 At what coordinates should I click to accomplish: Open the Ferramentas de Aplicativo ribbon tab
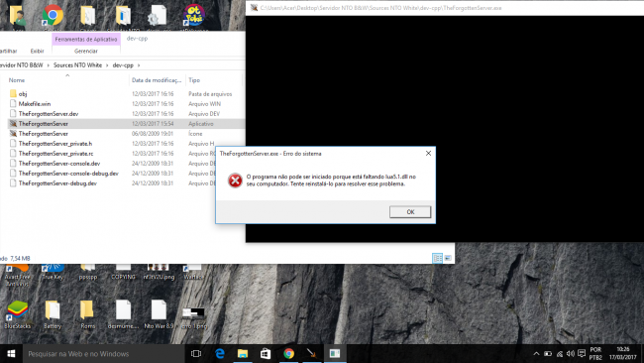[86, 39]
